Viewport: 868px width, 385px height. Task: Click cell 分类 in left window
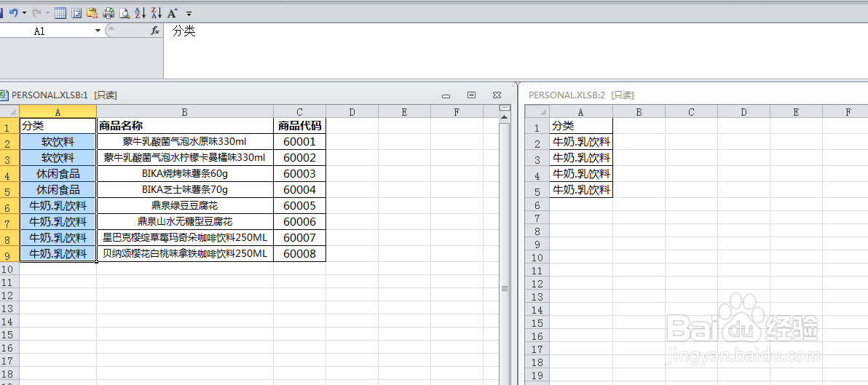(58, 126)
